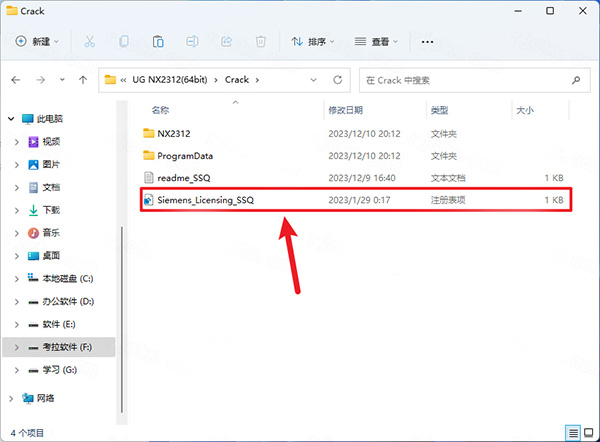This screenshot has width=600, height=442.
Task: Expand the 网络 tree node
Action: 11,398
